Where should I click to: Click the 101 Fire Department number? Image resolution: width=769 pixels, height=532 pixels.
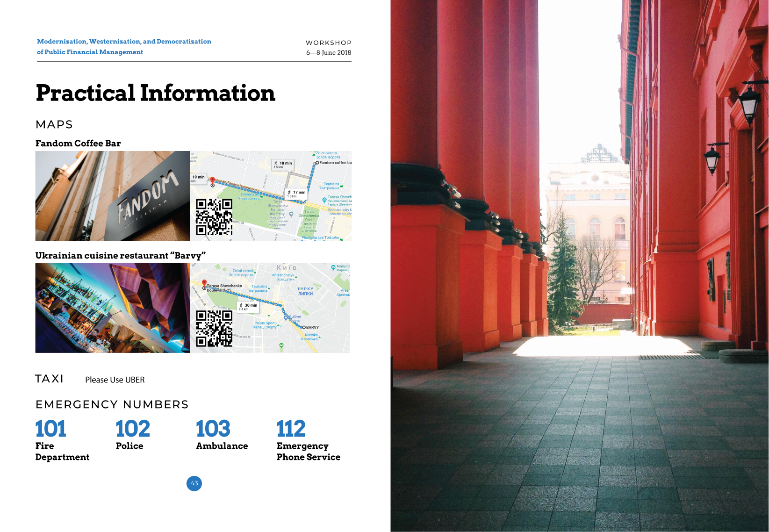tap(51, 429)
